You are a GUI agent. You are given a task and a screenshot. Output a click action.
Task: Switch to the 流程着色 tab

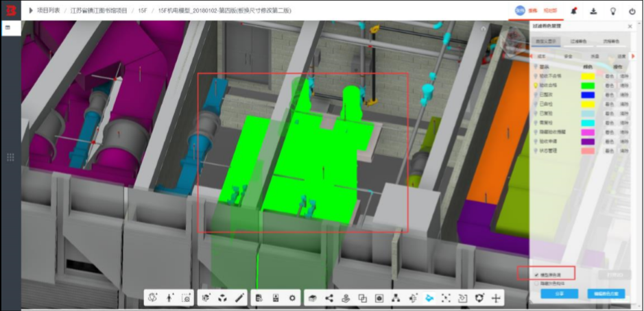pos(611,41)
